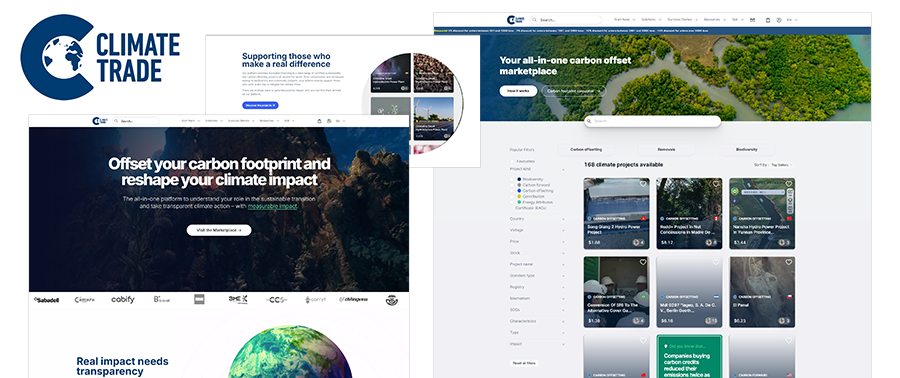Favorite the Redd+ Project in Nut Concessions card

point(716,184)
